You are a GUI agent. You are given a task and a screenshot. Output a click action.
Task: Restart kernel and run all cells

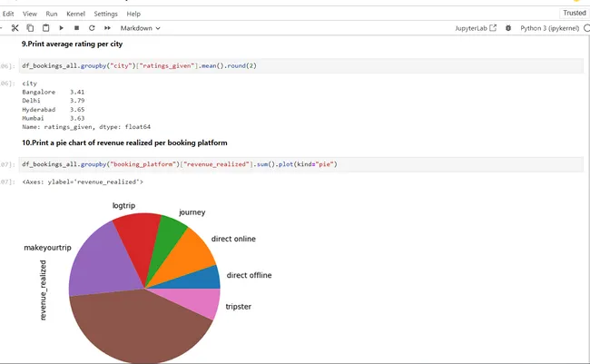click(108, 28)
